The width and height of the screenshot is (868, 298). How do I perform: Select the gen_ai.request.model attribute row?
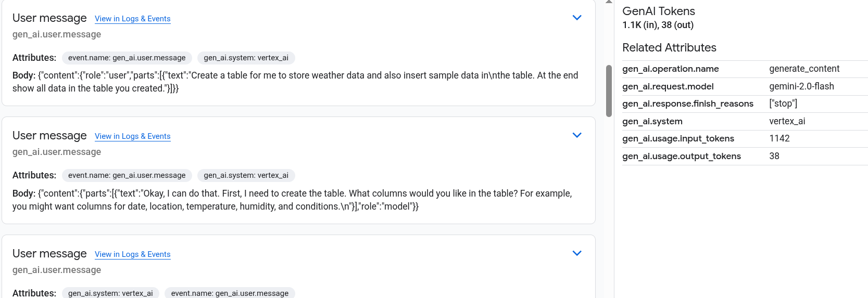745,86
